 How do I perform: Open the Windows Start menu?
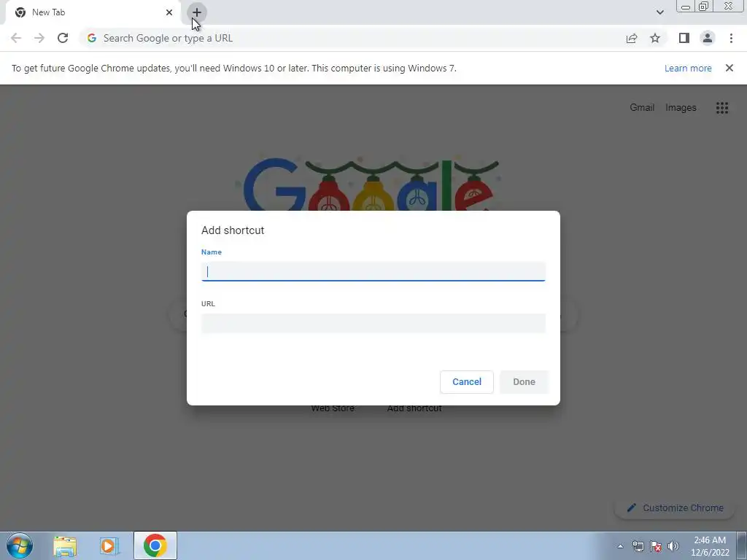tap(20, 545)
